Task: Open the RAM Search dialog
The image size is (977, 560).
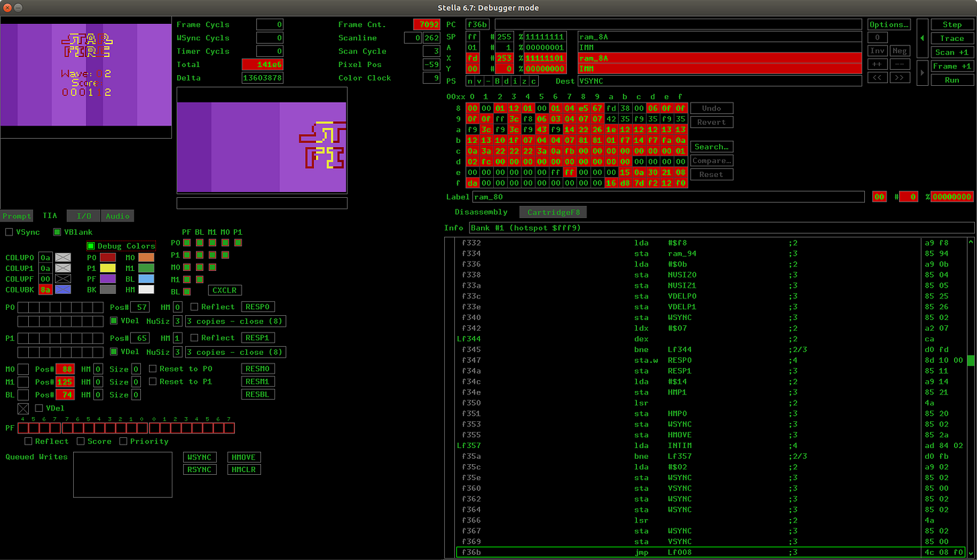Action: pos(711,146)
